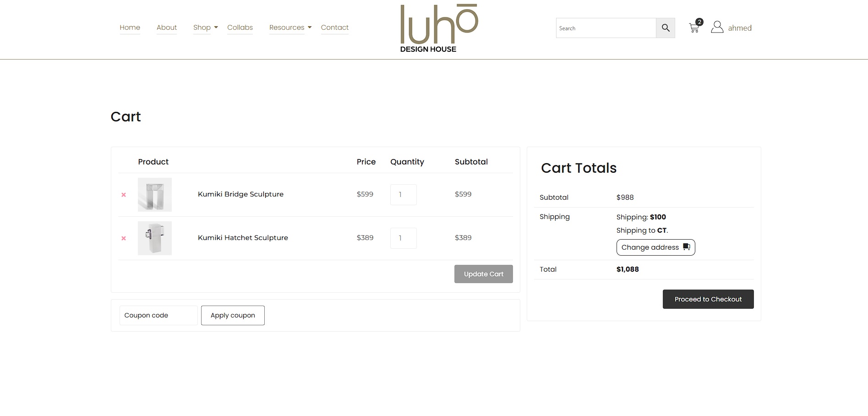Click the Update Cart button

pyautogui.click(x=484, y=274)
